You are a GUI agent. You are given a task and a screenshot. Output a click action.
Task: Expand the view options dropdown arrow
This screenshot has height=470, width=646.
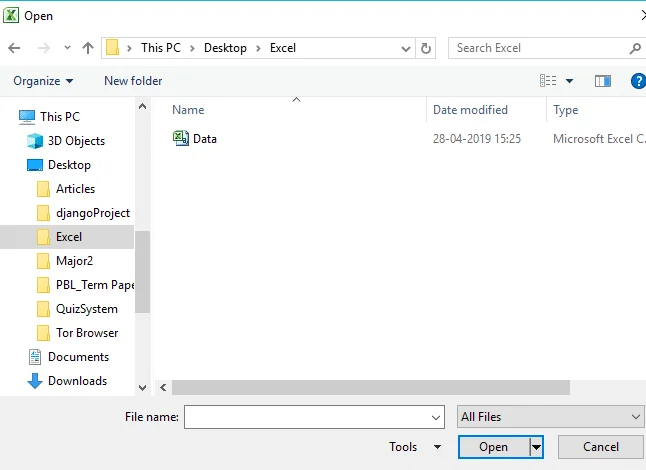pyautogui.click(x=569, y=81)
